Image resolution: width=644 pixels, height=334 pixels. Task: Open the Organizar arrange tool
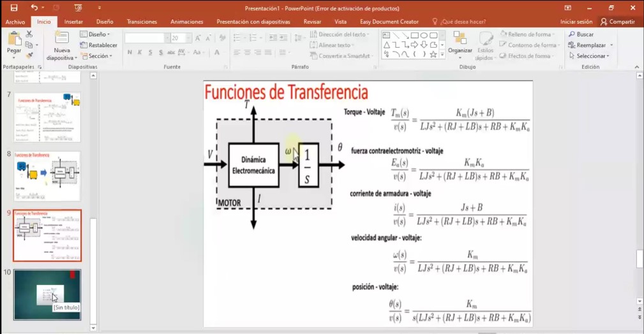click(460, 45)
